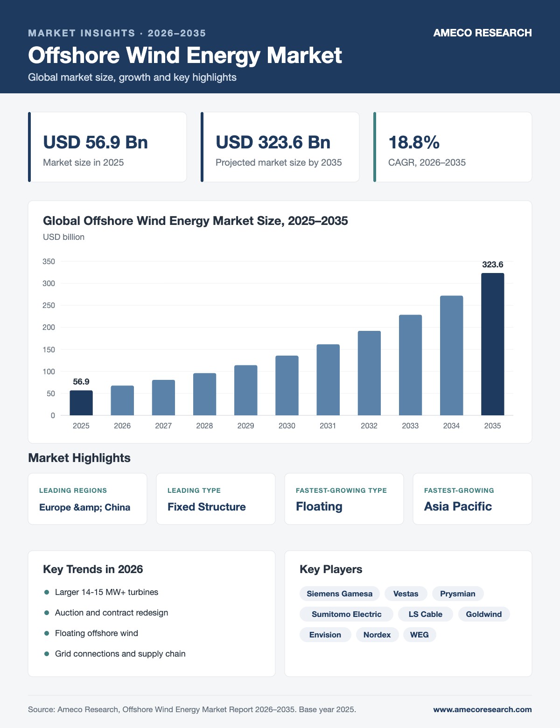560x728 pixels.
Task: Click the 200 y-axis tick label
Action: point(49,328)
